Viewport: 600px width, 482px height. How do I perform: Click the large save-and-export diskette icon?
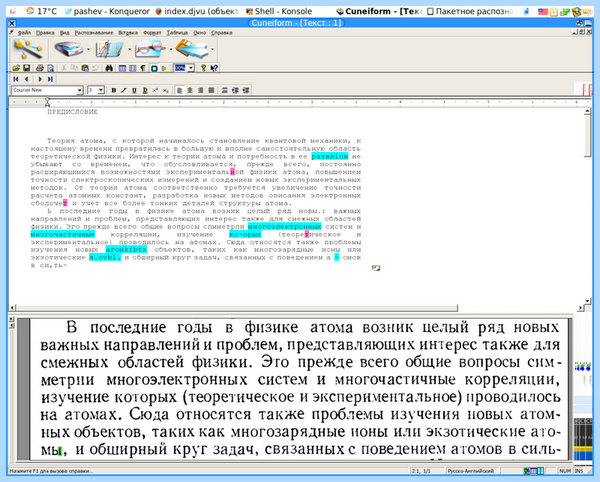pyautogui.click(x=192, y=49)
